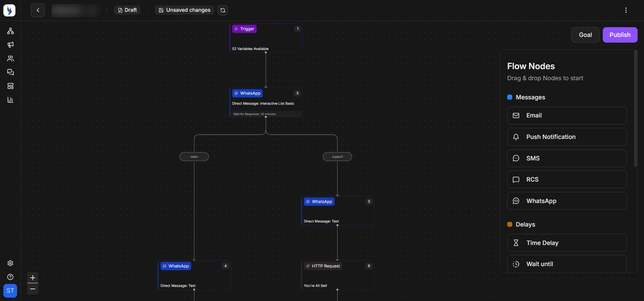Select the SMS node in Messages

pos(567,158)
